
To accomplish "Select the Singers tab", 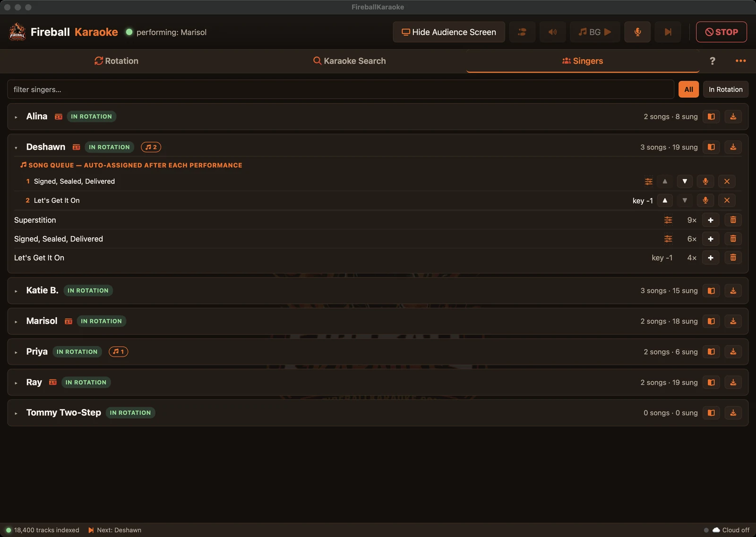I will click(583, 61).
